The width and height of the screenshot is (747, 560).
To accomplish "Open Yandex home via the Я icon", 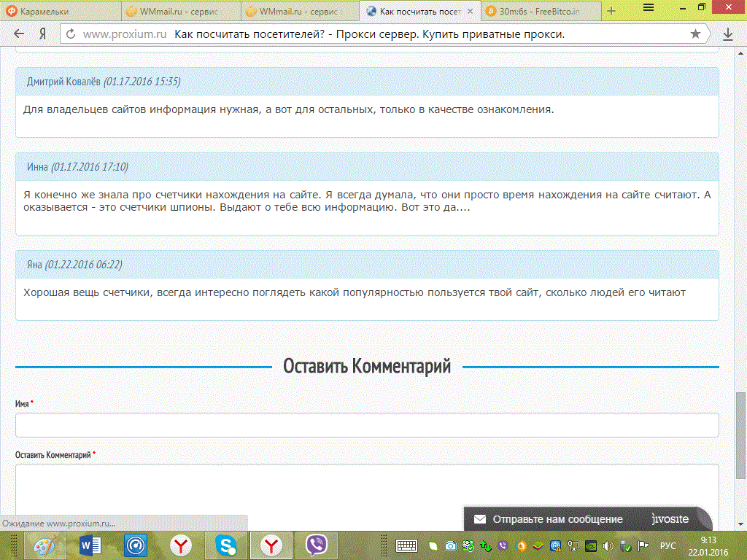I will (x=43, y=34).
